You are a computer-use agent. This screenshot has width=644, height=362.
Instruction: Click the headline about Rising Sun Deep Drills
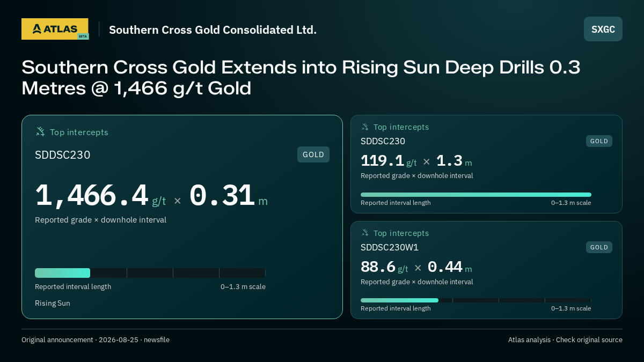click(301, 78)
